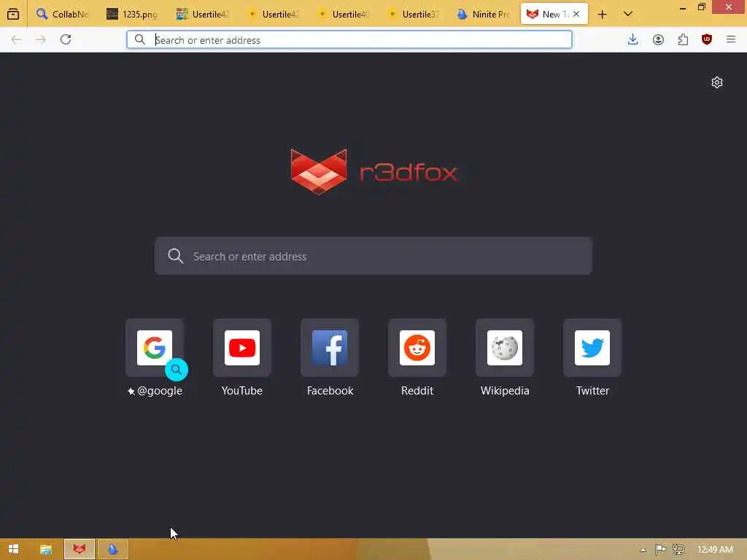747x560 pixels.
Task: Focus the center page search box
Action: tap(373, 256)
